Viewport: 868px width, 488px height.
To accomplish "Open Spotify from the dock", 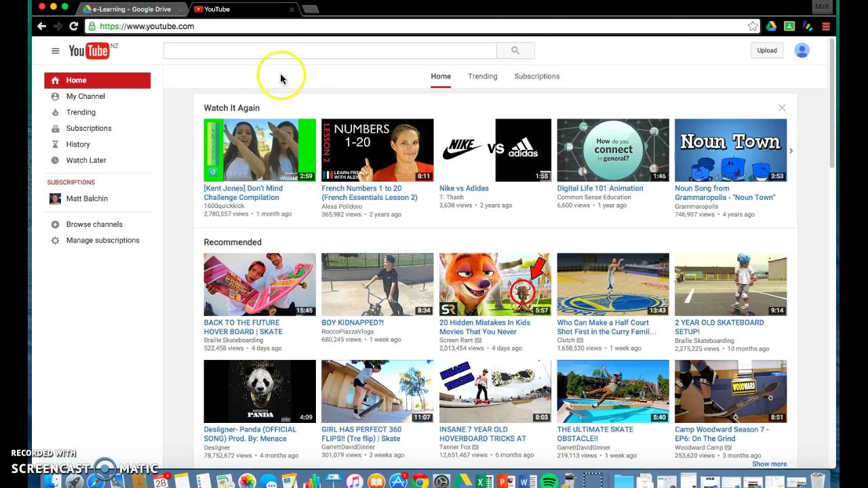I will click(x=549, y=481).
